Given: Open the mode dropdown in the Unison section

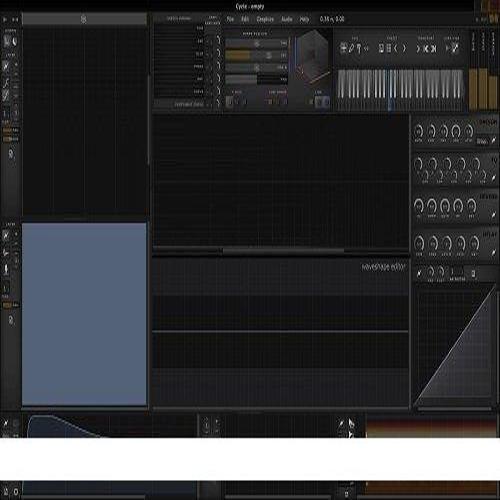Looking at the screenshot, I should (x=482, y=141).
